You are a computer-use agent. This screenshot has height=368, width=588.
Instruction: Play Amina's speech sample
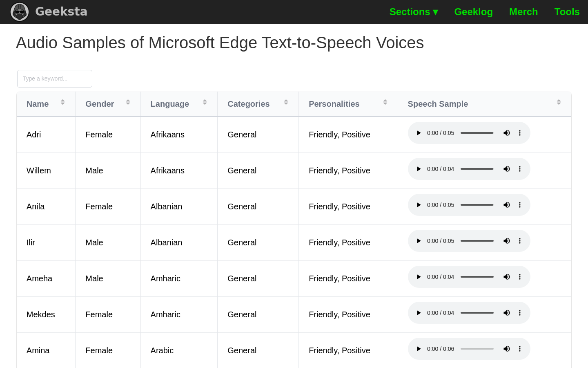[419, 349]
